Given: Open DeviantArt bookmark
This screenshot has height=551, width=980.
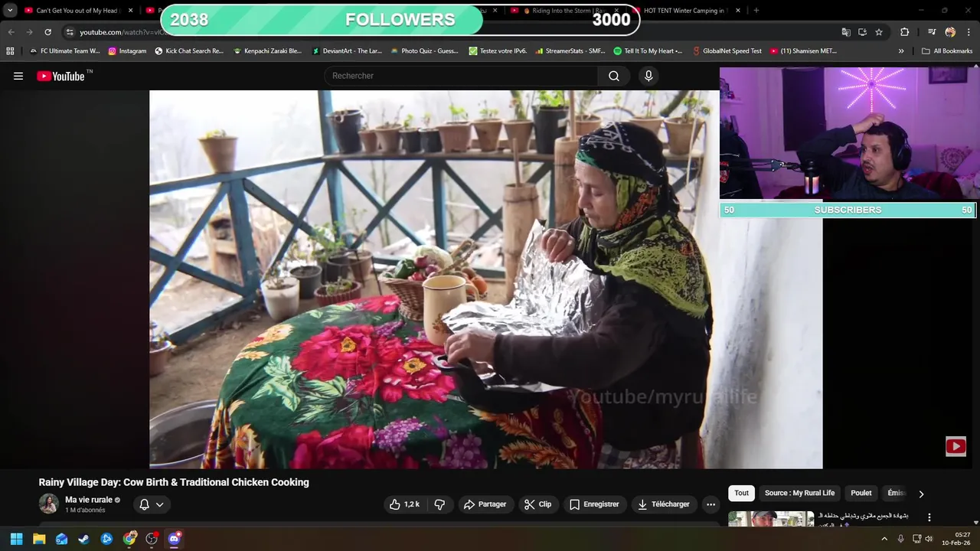Looking at the screenshot, I should tap(346, 51).
